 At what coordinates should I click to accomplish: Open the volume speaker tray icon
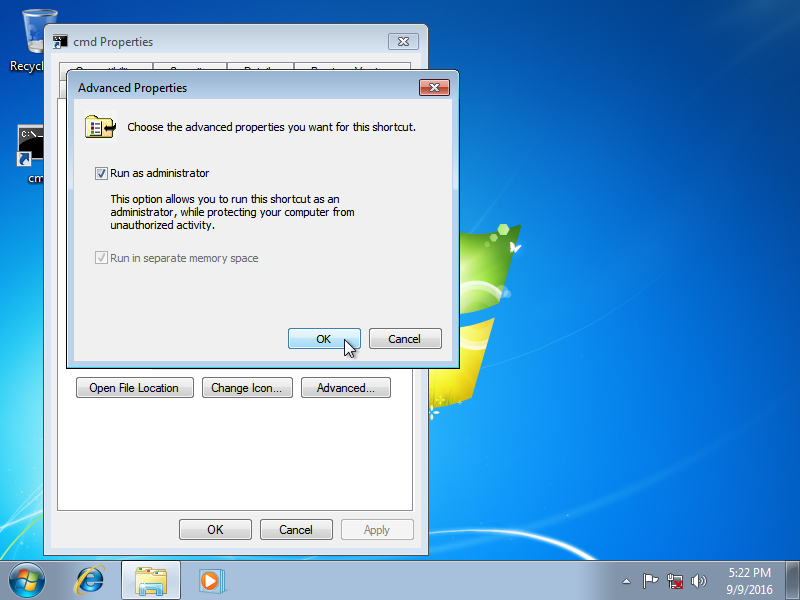(698, 581)
